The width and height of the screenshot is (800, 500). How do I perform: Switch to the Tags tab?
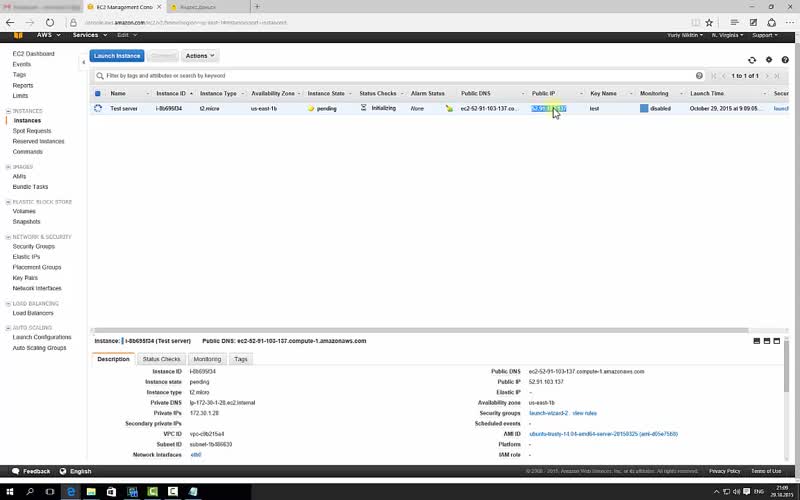coord(241,359)
